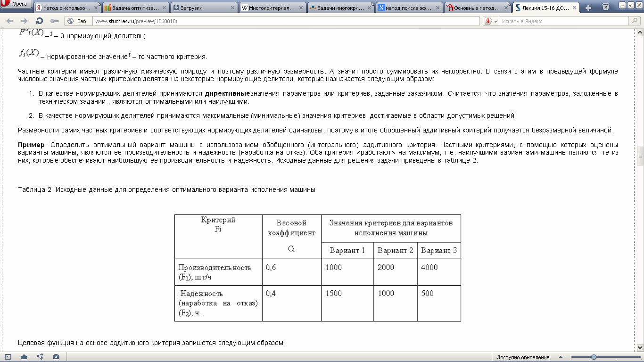This screenshot has height=362, width=644.
Task: Click the Надежность (наработка на отказ) row label
Action: point(218,303)
